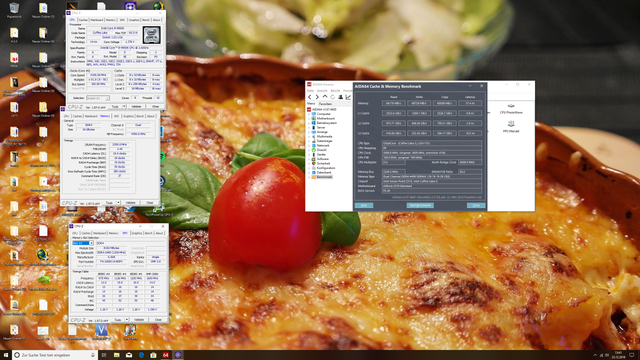Viewport: 640px width, 360px height.
Task: Expand the Netzwerk node in AIDA64 tree
Action: coord(309,145)
